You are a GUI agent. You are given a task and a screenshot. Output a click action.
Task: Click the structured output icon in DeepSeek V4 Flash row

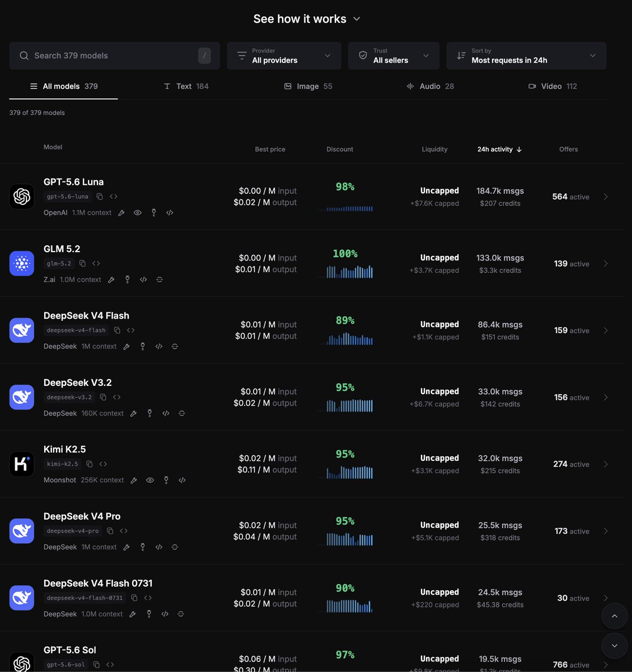tap(159, 347)
